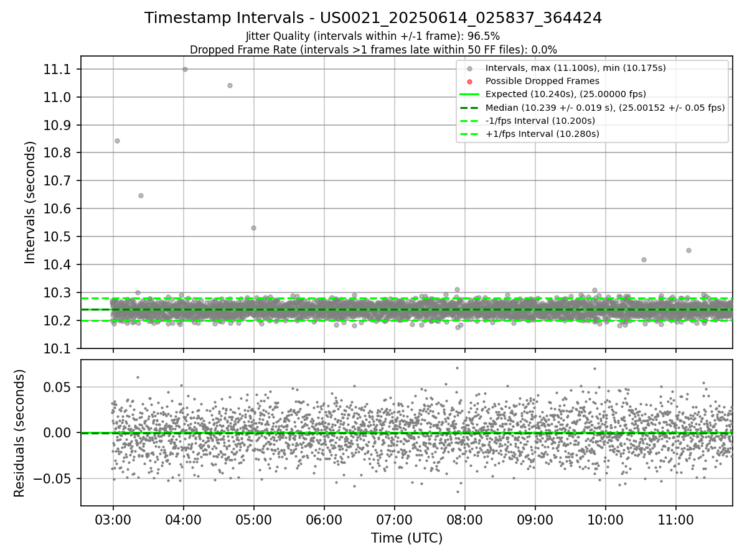This screenshot has height=560, width=747.
Task: Click the plot title 'Timestamp Intervals - US0021_20250614_025837_364424'
Action: pos(373,18)
